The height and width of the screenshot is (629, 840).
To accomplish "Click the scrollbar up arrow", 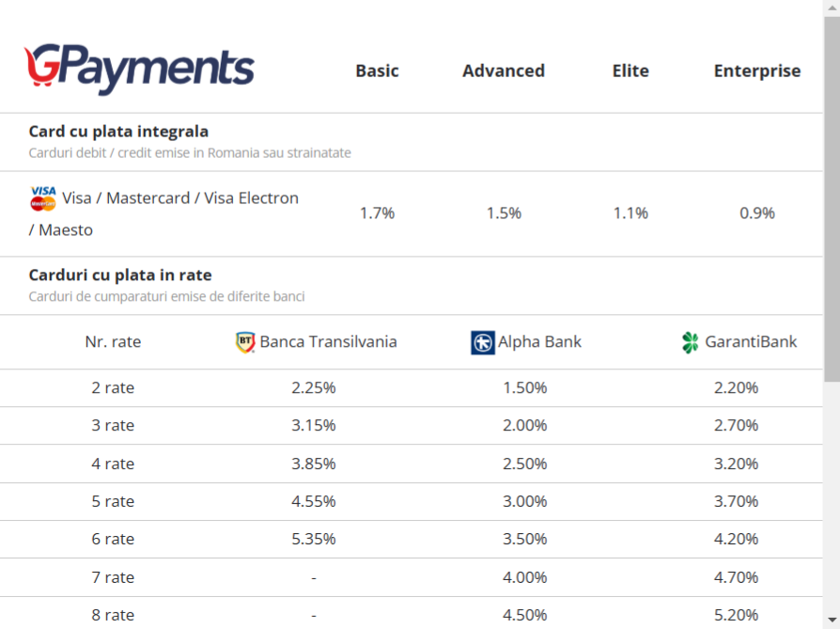I will (x=832, y=8).
